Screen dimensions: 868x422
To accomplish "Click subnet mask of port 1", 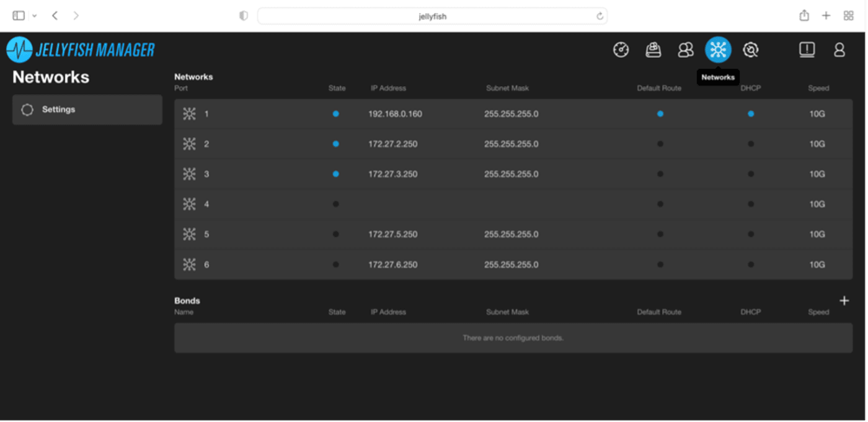I will pos(511,114).
